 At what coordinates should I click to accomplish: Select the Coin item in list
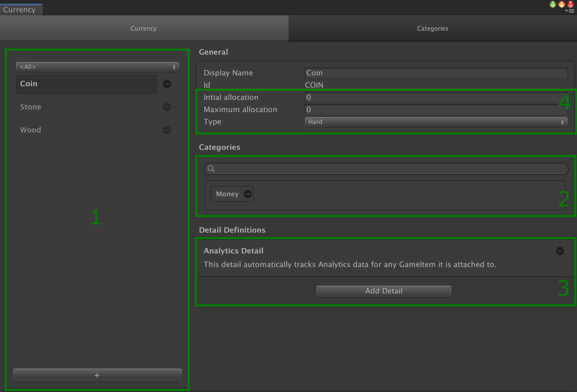(87, 84)
